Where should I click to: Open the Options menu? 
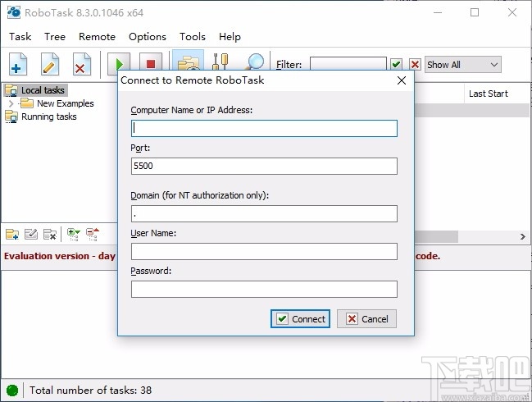[148, 36]
